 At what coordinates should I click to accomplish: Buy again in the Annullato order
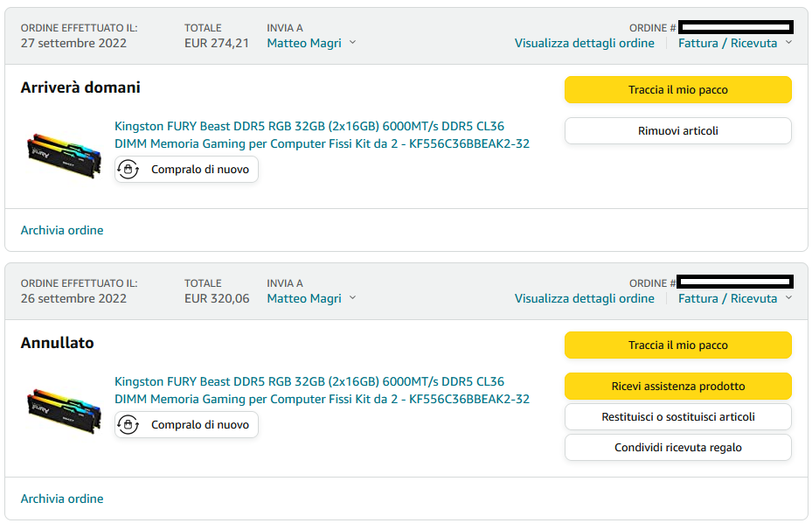[186, 424]
